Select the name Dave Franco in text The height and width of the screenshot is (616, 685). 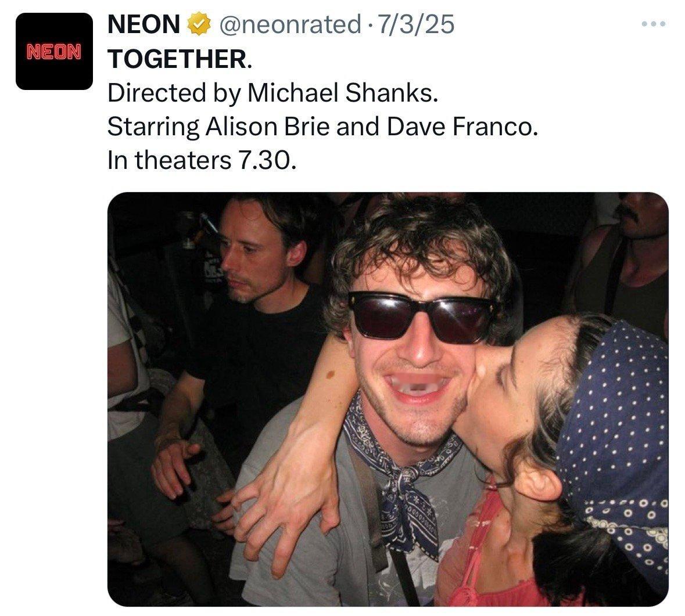pyautogui.click(x=462, y=127)
